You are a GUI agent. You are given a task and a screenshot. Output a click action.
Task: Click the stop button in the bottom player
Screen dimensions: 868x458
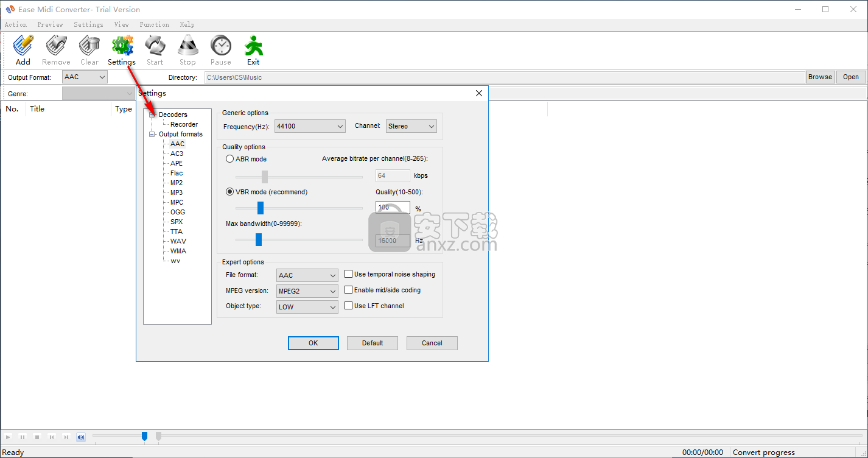point(37,437)
